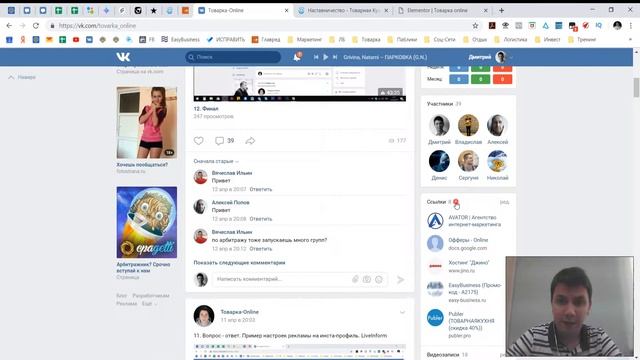Go back using Chrome's back arrow
This screenshot has height=360, width=640.
click(9, 26)
